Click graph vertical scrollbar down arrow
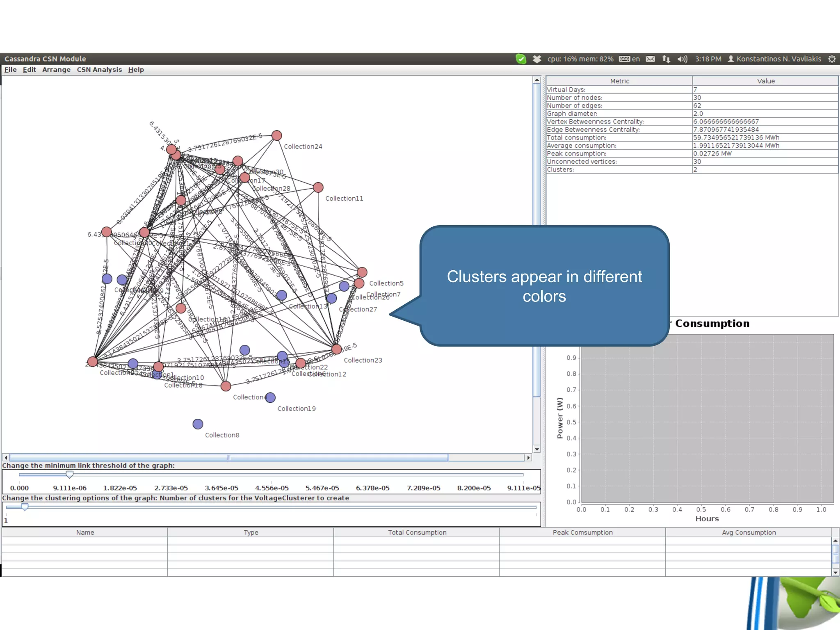 [x=536, y=449]
